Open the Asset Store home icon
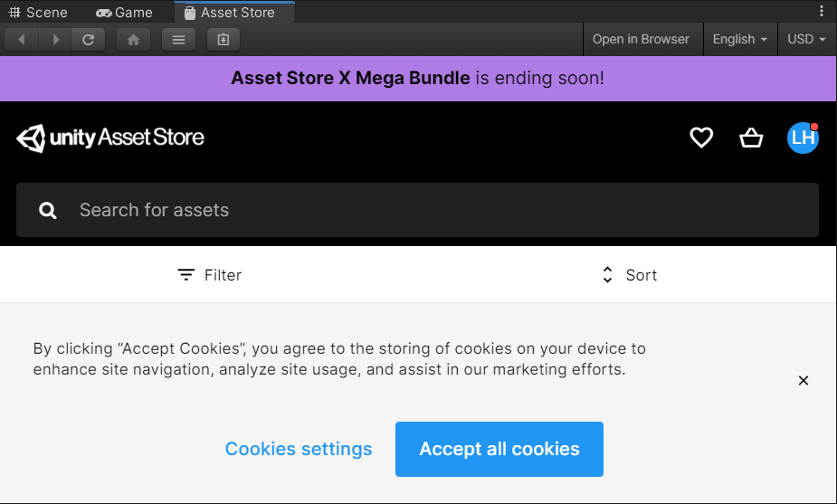Viewport: 837px width, 504px height. coord(133,40)
